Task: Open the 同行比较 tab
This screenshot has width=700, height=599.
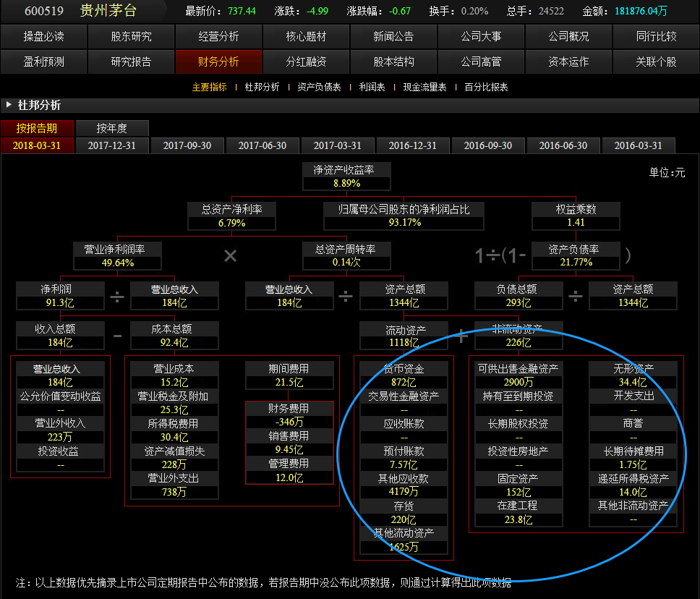Action: point(657,37)
